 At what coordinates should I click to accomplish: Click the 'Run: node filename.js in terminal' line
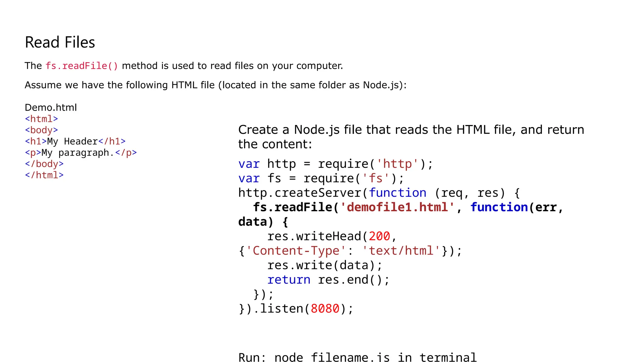pyautogui.click(x=358, y=358)
